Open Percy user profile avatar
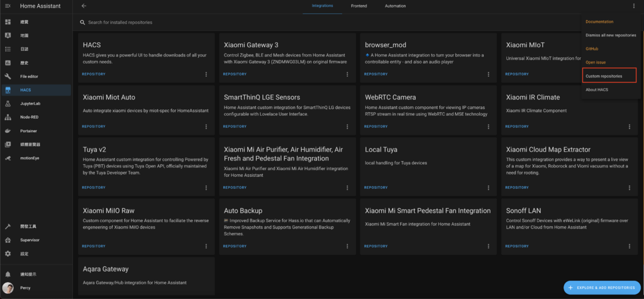 click(x=8, y=288)
